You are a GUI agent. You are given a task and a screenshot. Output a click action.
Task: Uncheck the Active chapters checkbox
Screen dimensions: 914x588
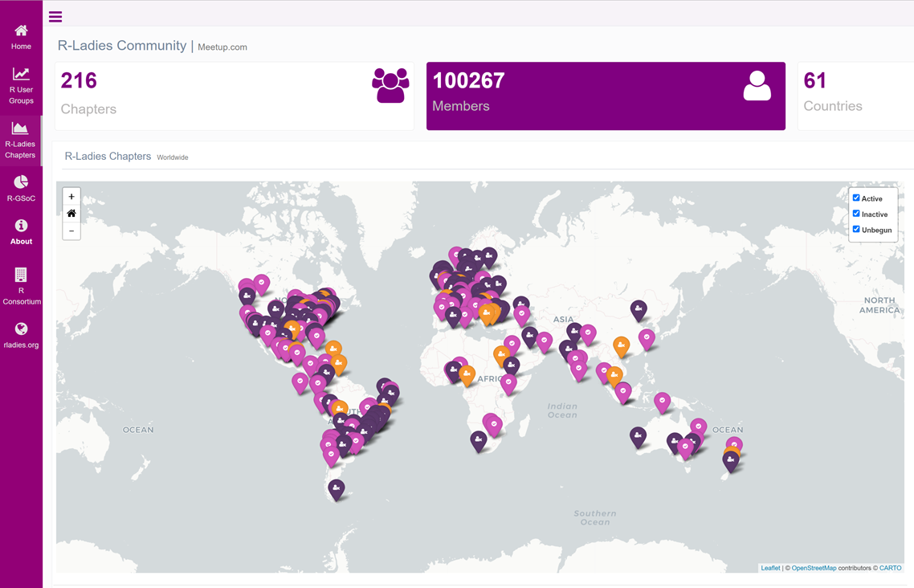(856, 198)
